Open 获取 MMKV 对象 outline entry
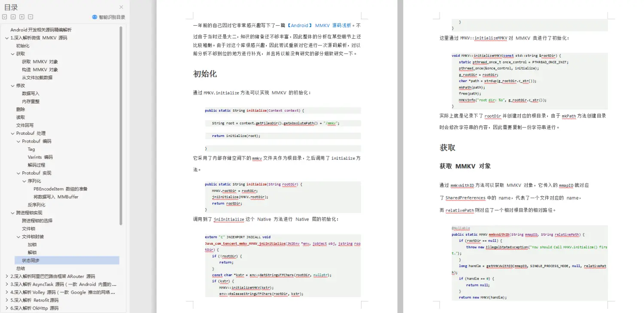The image size is (644, 313). (40, 62)
